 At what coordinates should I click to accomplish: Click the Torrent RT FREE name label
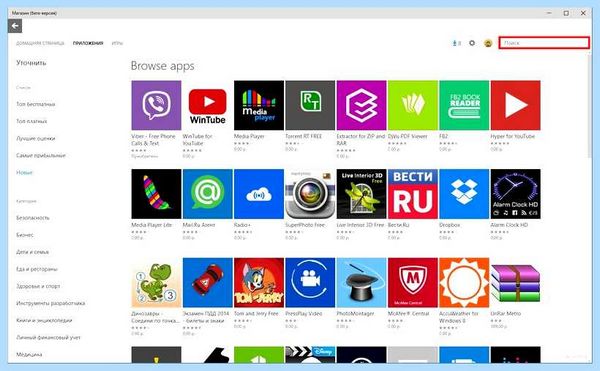point(304,136)
